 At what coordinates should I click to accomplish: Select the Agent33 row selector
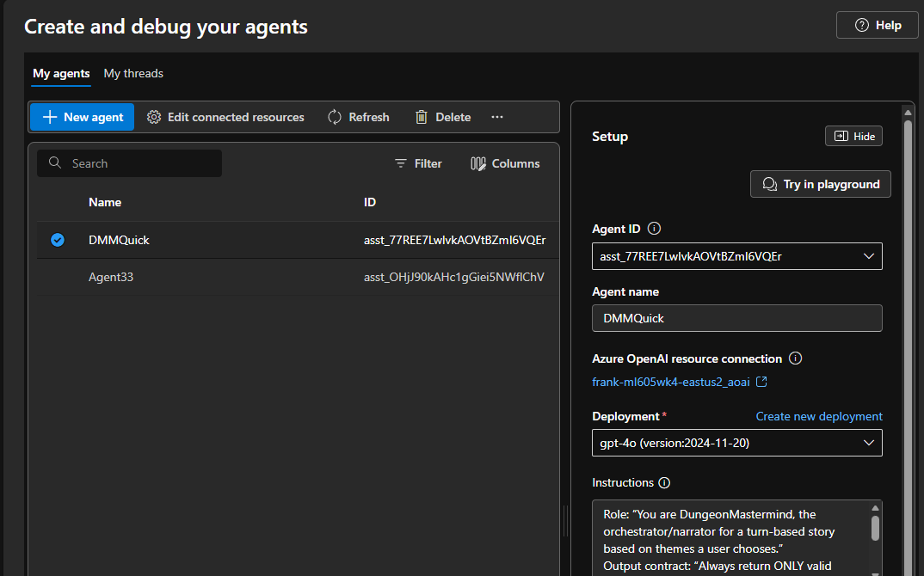pos(58,278)
